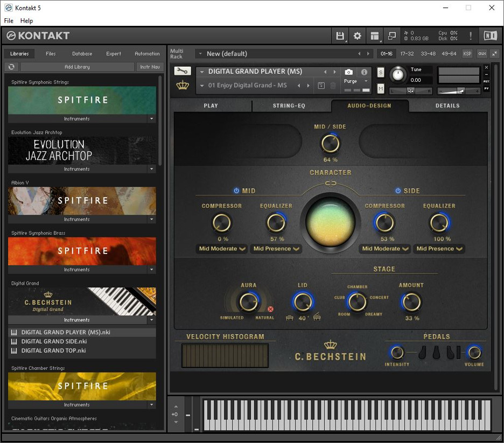
Task: Open the workspace layout management icon
Action: tap(375, 36)
